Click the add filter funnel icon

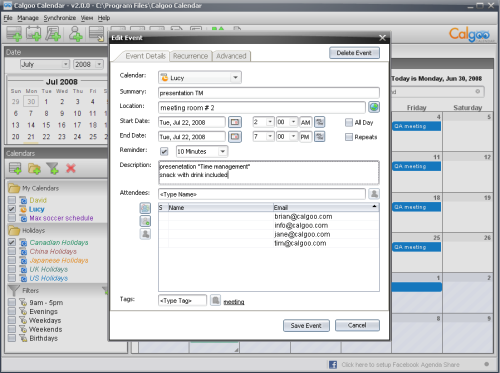[52, 168]
